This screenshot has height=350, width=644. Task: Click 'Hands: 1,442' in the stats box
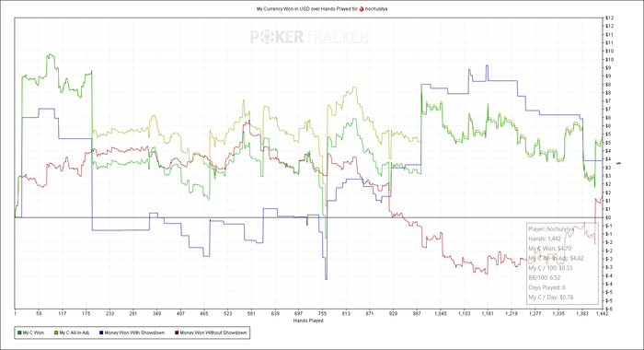coord(545,239)
